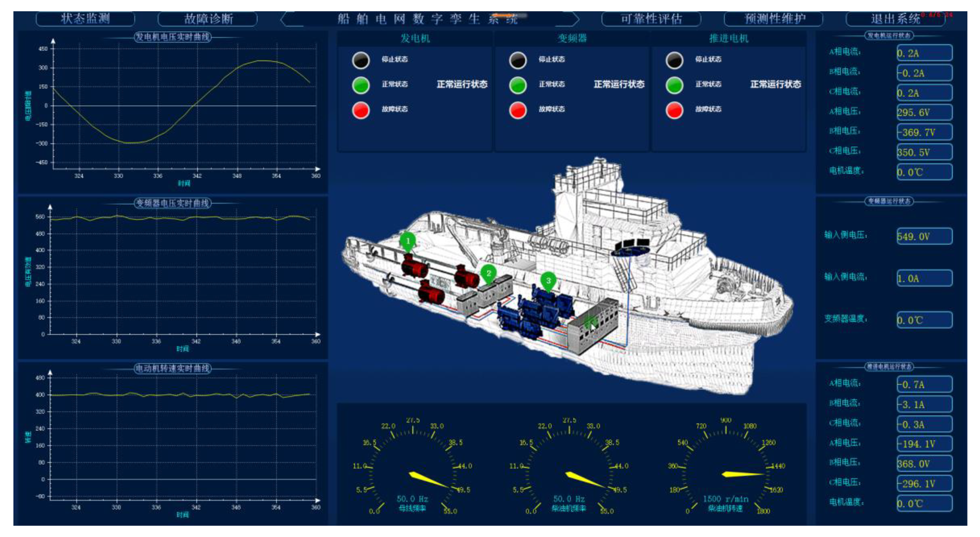
Task: Click the 预测性维护 button
Action: coord(774,19)
